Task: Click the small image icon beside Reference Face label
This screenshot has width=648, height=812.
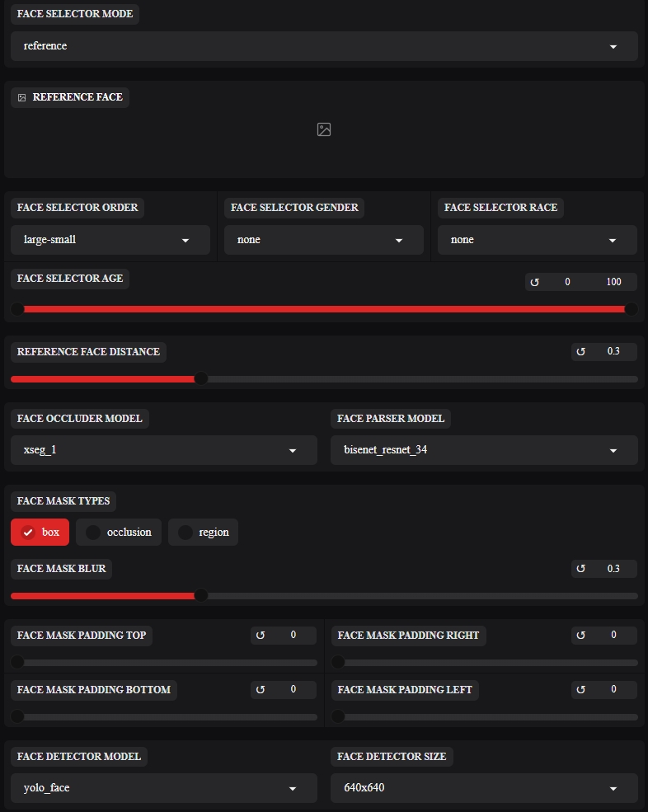Action: pyautogui.click(x=21, y=97)
